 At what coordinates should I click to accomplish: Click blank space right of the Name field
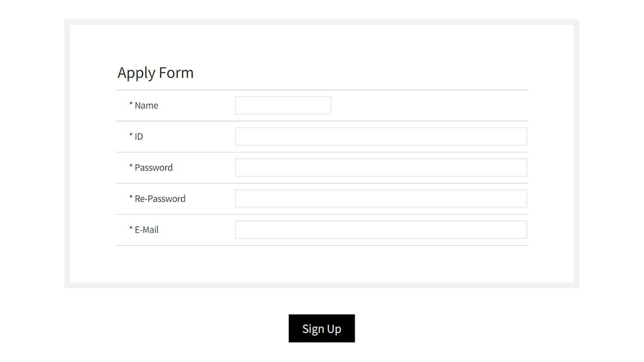[429, 106]
